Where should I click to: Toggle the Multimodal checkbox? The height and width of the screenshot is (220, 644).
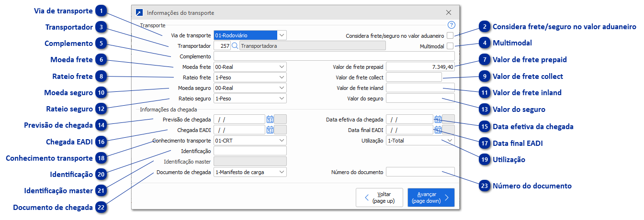pyautogui.click(x=450, y=46)
